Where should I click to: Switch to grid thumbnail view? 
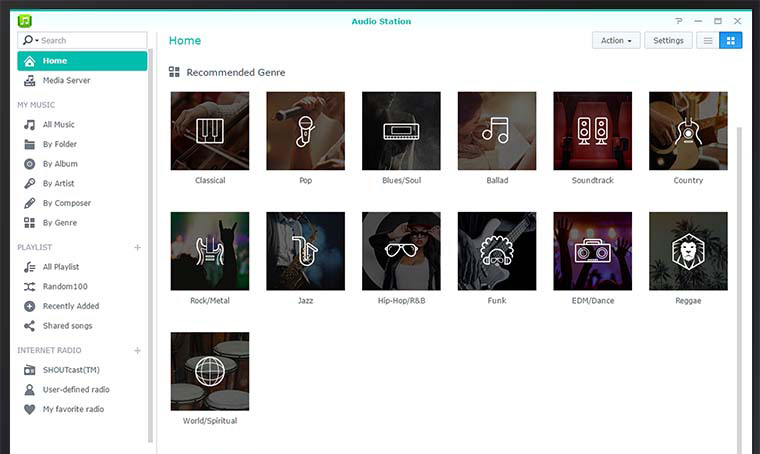click(x=731, y=41)
